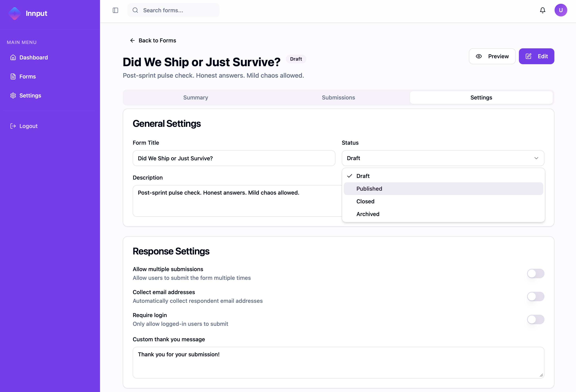Follow the Back to Forms link
Screen dimensions: 576x392
(153, 40)
